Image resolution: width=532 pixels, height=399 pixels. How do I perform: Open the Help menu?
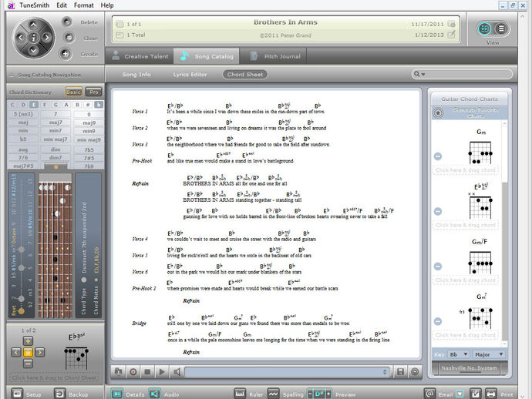pos(107,5)
